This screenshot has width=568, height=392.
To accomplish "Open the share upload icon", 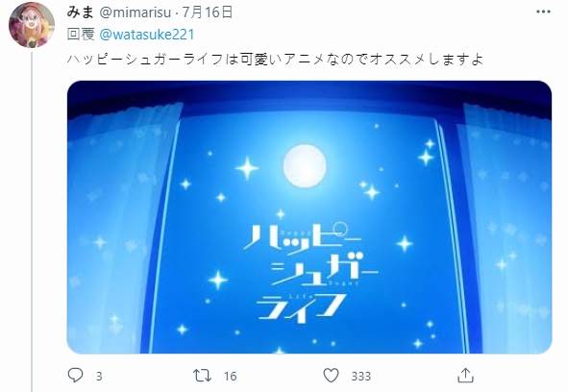I will (465, 376).
